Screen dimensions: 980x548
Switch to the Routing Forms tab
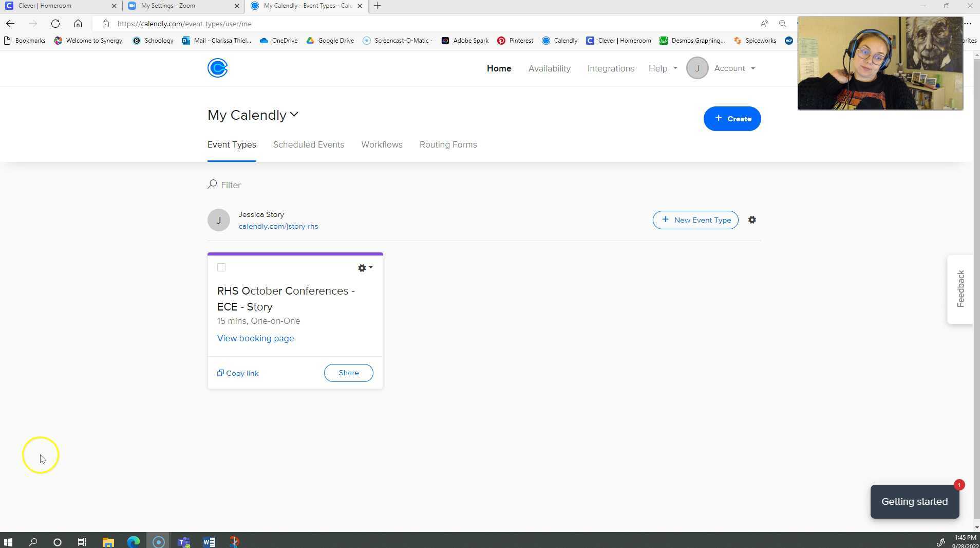tap(448, 145)
